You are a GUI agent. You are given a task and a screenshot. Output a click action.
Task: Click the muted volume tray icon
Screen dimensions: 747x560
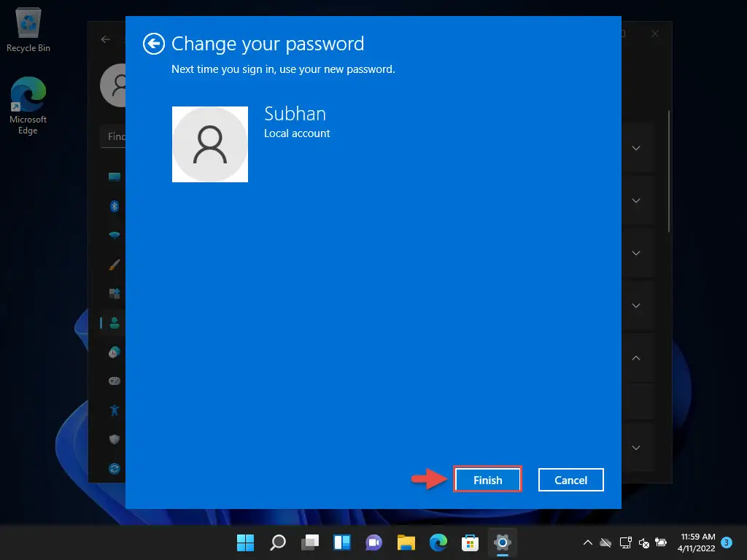[643, 542]
